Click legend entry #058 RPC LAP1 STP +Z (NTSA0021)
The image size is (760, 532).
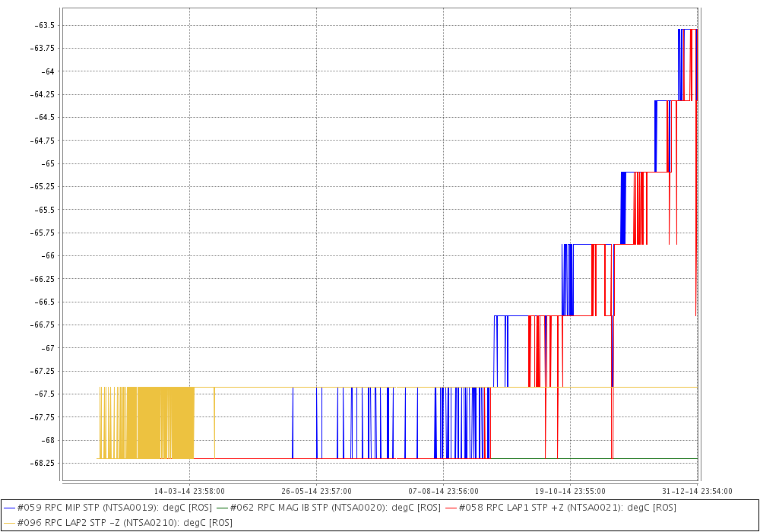[x=560, y=507]
